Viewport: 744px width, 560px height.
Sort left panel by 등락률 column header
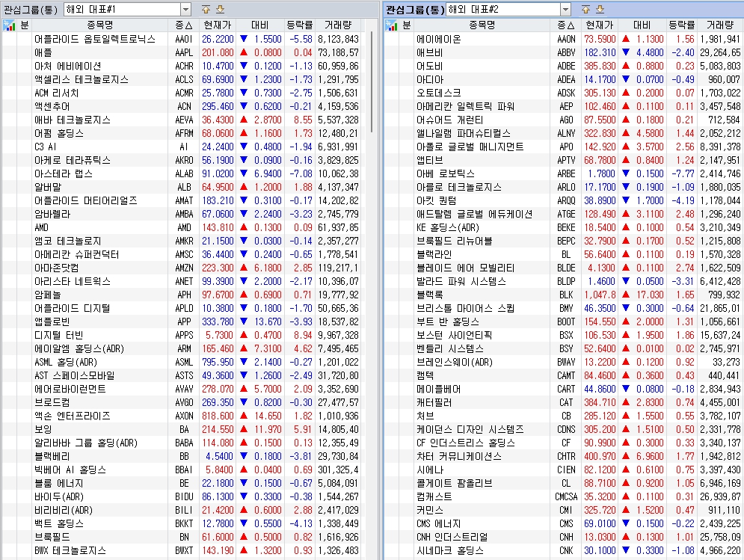coord(299,25)
